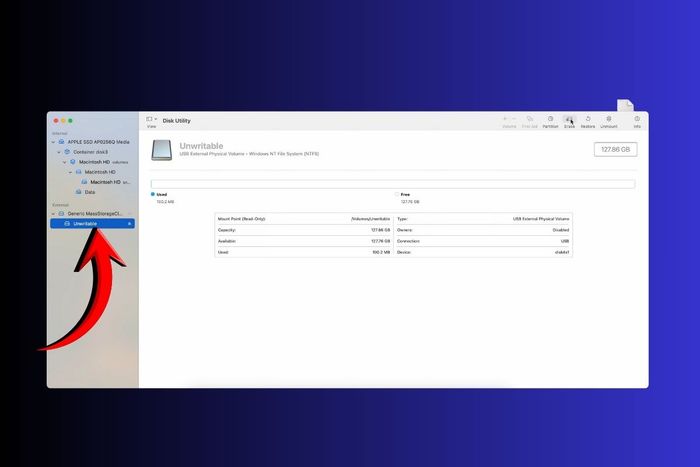700x467 pixels.
Task: Select APPLE SSD AP0256Q Media in sidebar
Action: [98, 142]
